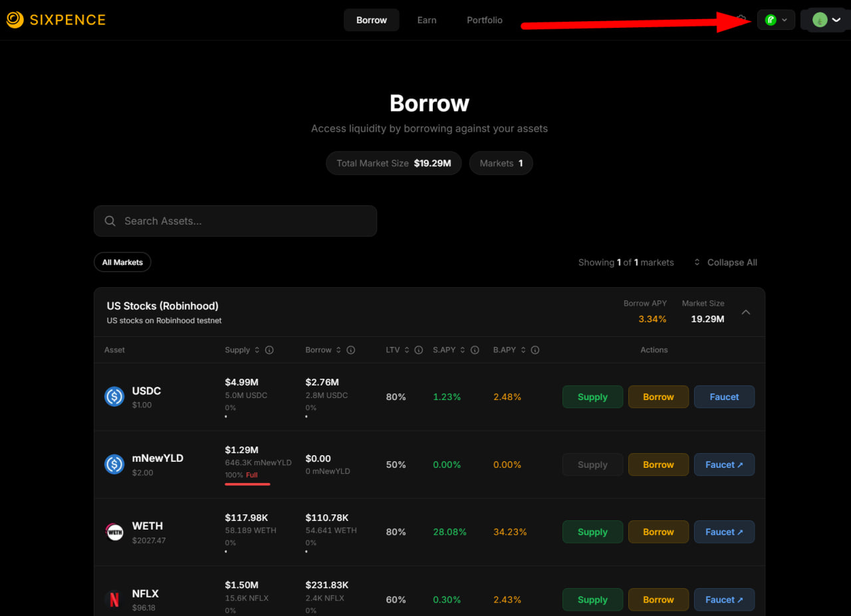The height and width of the screenshot is (616, 851).
Task: Click the 50% LTV value
Action: tap(396, 464)
